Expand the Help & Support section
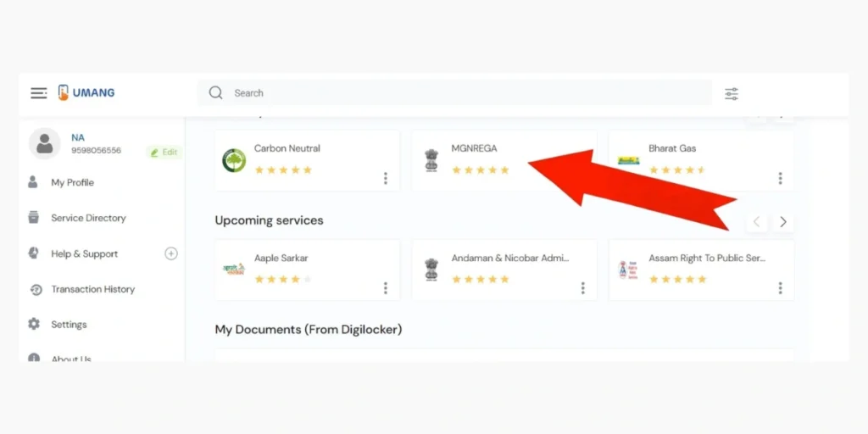This screenshot has height=434, width=868. tap(171, 253)
